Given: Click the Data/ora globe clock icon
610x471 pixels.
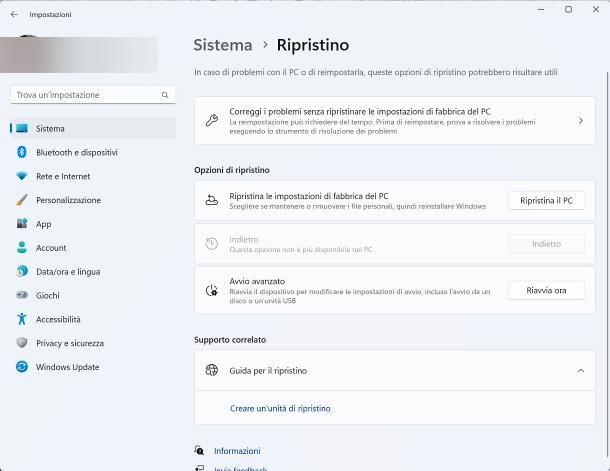Looking at the screenshot, I should click(x=22, y=271).
